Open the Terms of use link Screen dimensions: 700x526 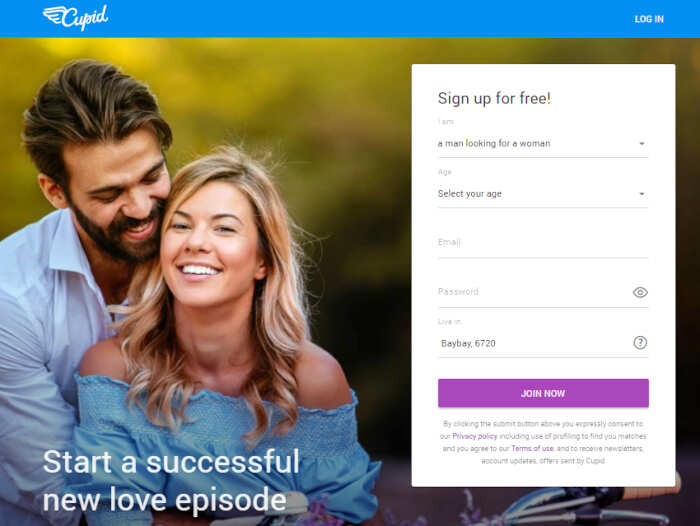[532, 448]
